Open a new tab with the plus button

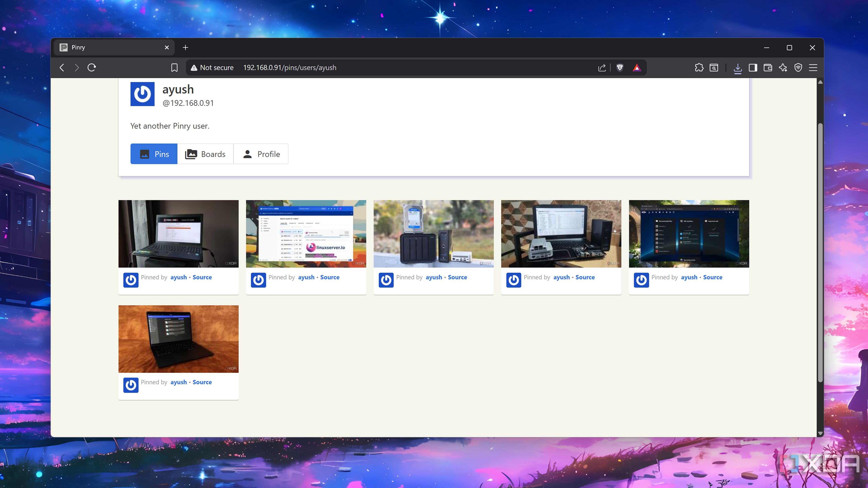click(x=185, y=47)
